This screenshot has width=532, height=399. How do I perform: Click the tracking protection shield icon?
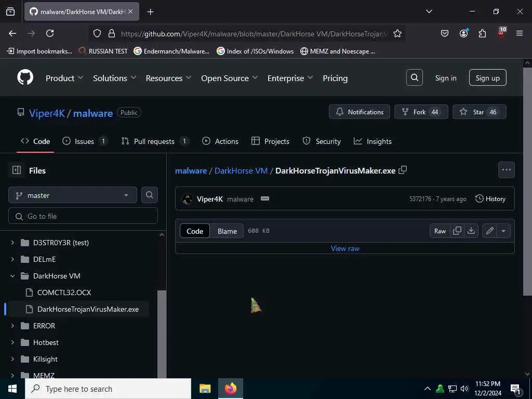click(x=97, y=33)
